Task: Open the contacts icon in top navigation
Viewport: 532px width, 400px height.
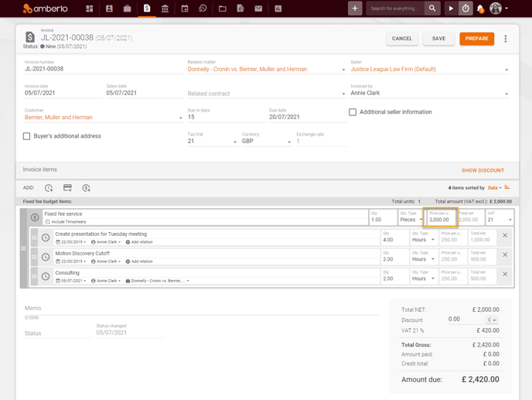Action: pos(109,9)
